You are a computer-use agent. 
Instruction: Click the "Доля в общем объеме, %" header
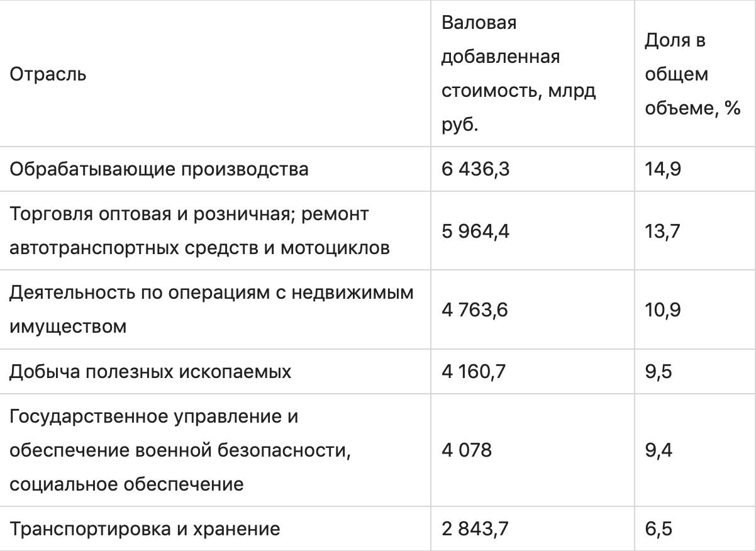click(691, 74)
